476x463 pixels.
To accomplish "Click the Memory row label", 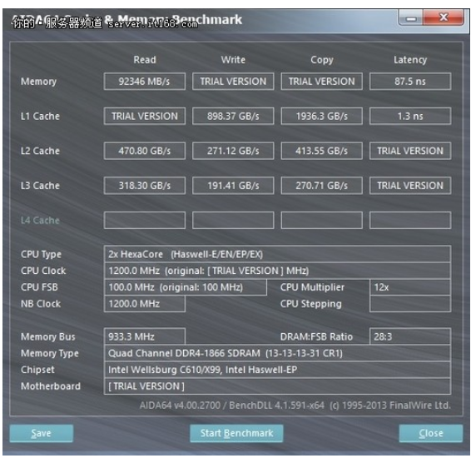I will click(38, 82).
